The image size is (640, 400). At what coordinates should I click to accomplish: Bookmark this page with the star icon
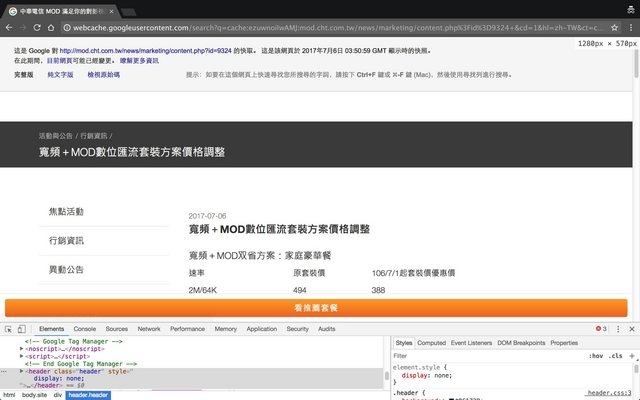[614, 28]
